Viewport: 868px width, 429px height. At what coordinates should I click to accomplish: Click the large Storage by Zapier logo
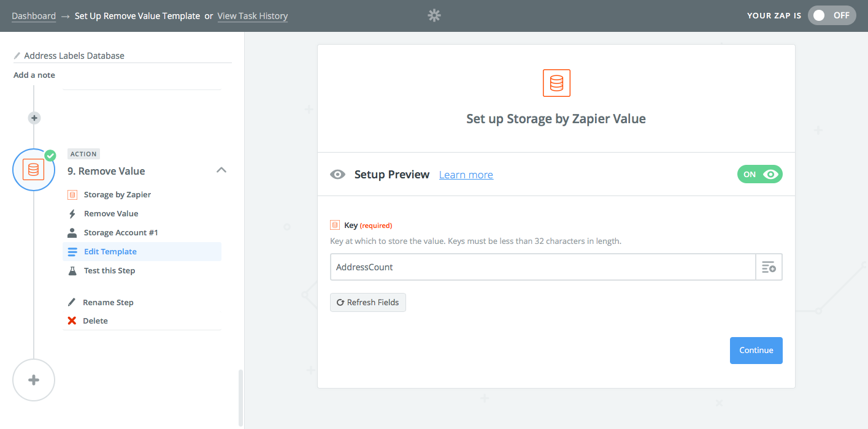click(x=556, y=83)
